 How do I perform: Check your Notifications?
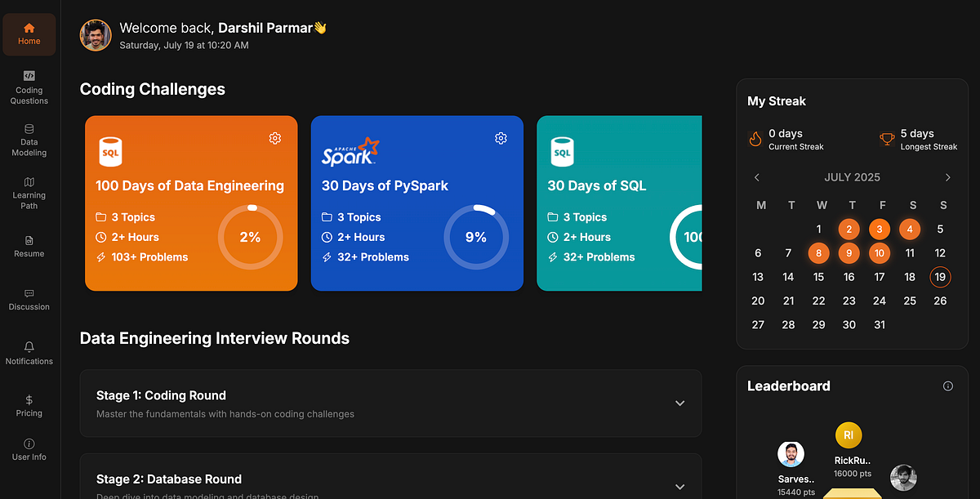click(29, 346)
